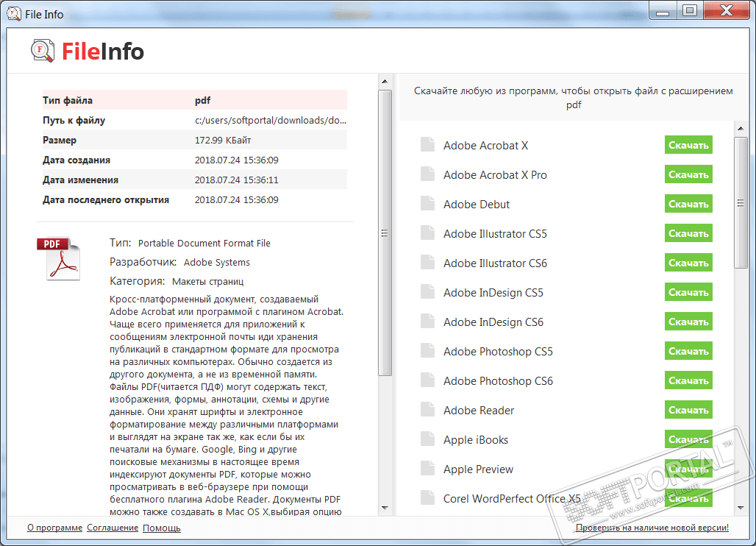Click the file icon beside Adobe Illustrator CS5
This screenshot has width=756, height=546.
(427, 233)
